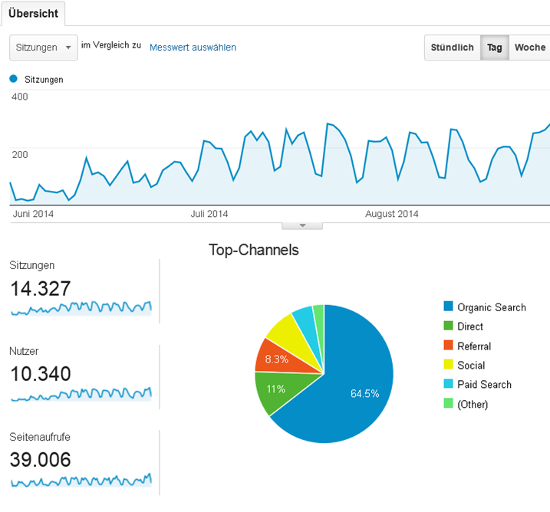Click the yellow Social legend square
Image resolution: width=550 pixels, height=512 pixels.
pos(448,364)
